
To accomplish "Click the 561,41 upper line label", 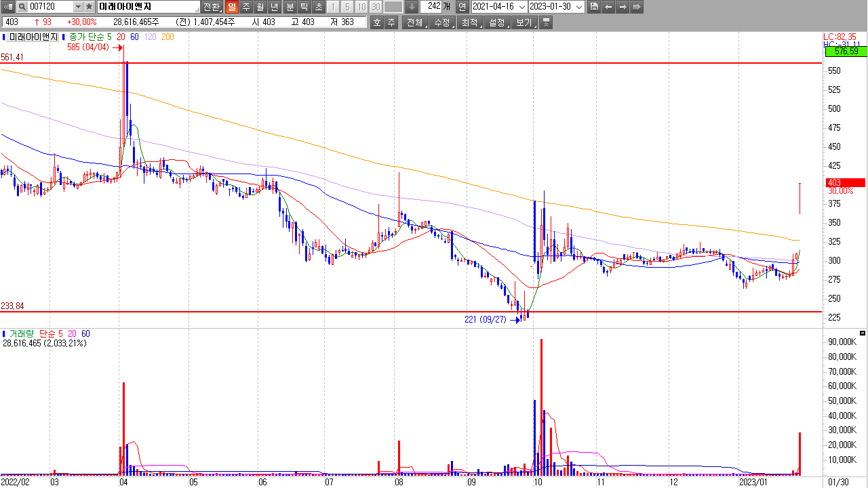I will tap(12, 58).
